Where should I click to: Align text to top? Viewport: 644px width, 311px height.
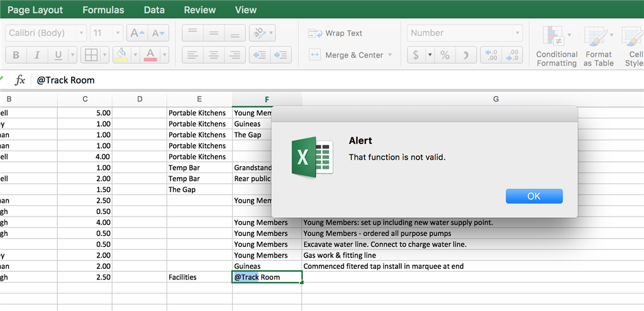click(x=192, y=33)
